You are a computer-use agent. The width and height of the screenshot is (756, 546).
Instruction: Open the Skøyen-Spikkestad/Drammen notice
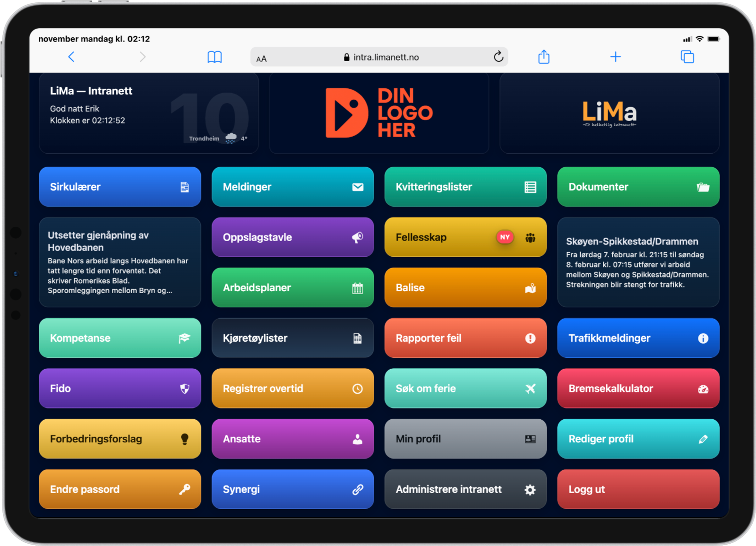638,262
